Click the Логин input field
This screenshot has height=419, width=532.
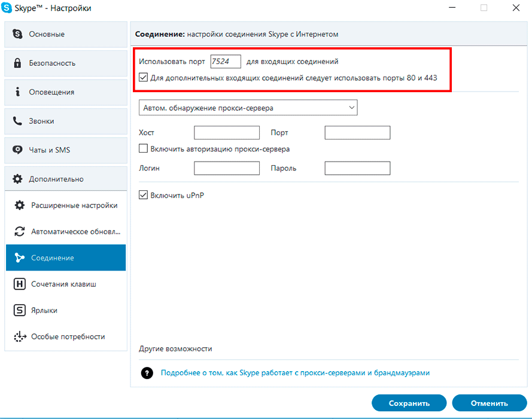coord(227,168)
